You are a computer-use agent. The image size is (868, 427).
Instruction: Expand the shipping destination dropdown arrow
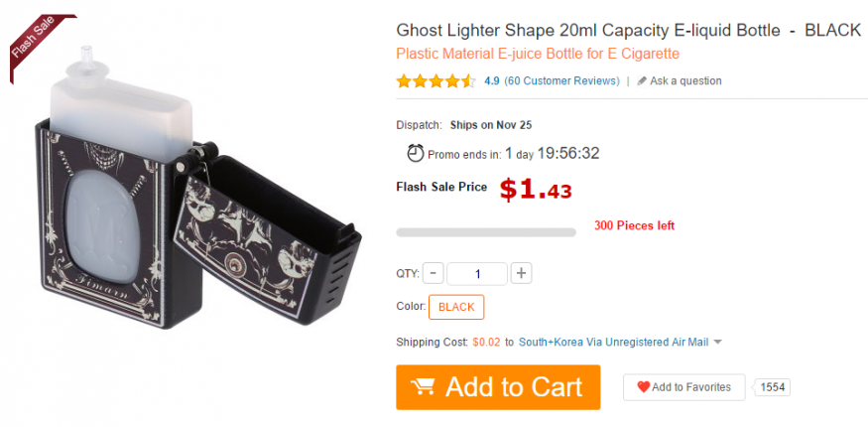(718, 343)
